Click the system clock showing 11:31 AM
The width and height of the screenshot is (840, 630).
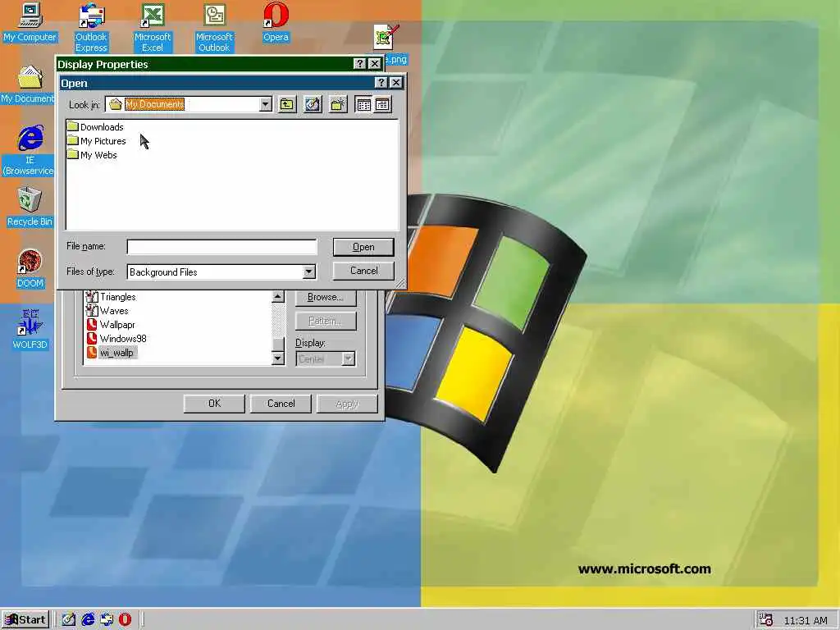click(806, 620)
